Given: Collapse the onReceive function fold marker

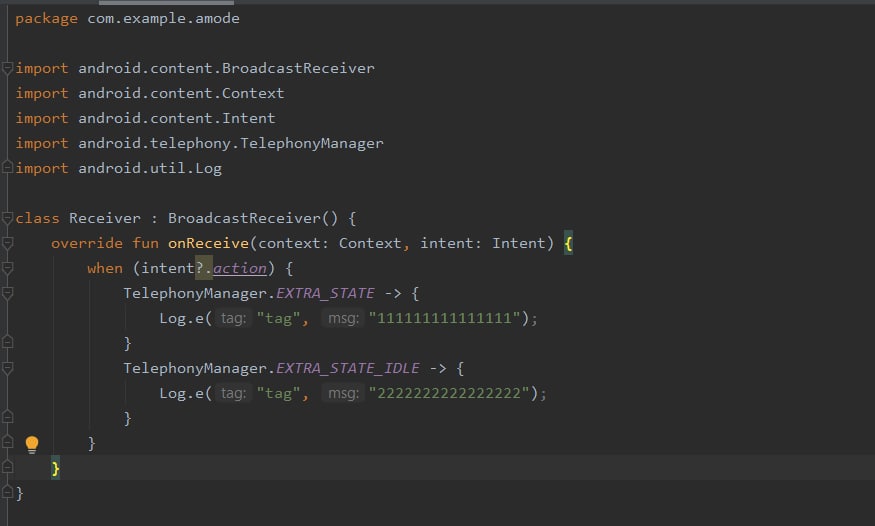Looking at the screenshot, I should (7, 243).
